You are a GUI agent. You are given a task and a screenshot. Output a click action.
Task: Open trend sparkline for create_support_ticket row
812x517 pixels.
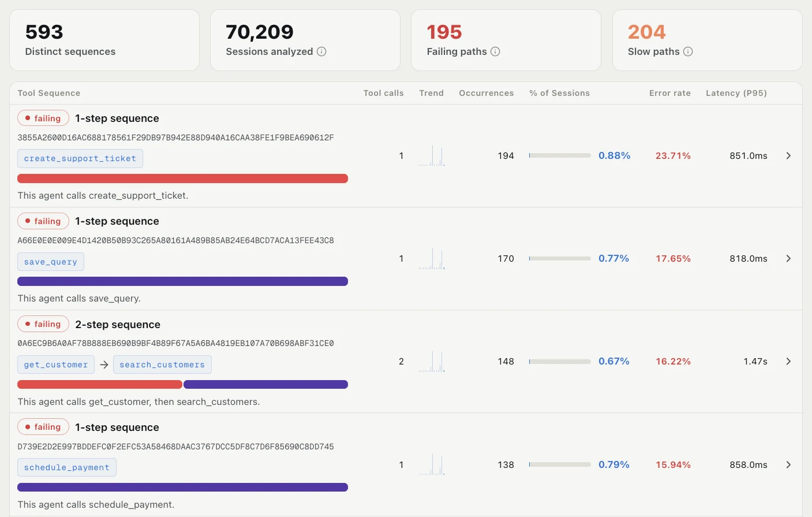pyautogui.click(x=432, y=156)
